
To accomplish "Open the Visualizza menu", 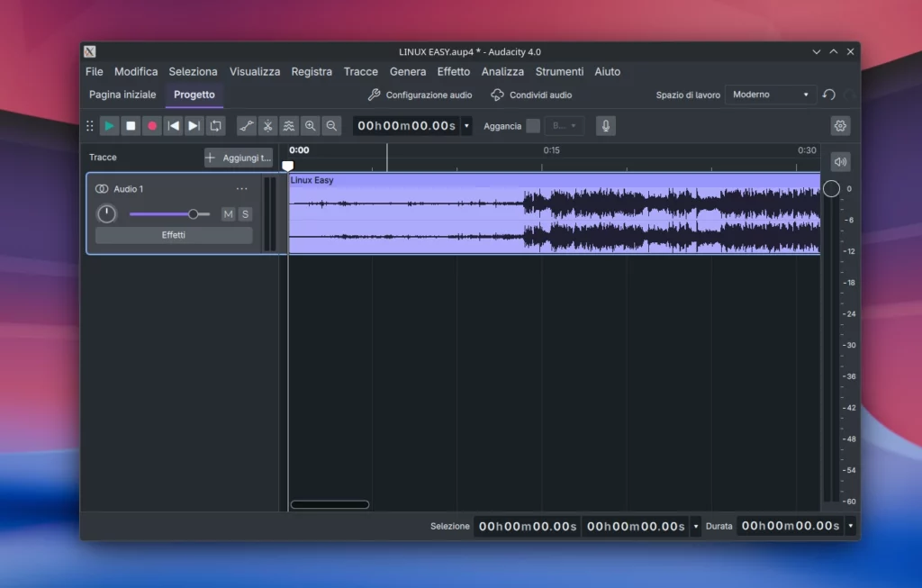I will click(x=255, y=72).
